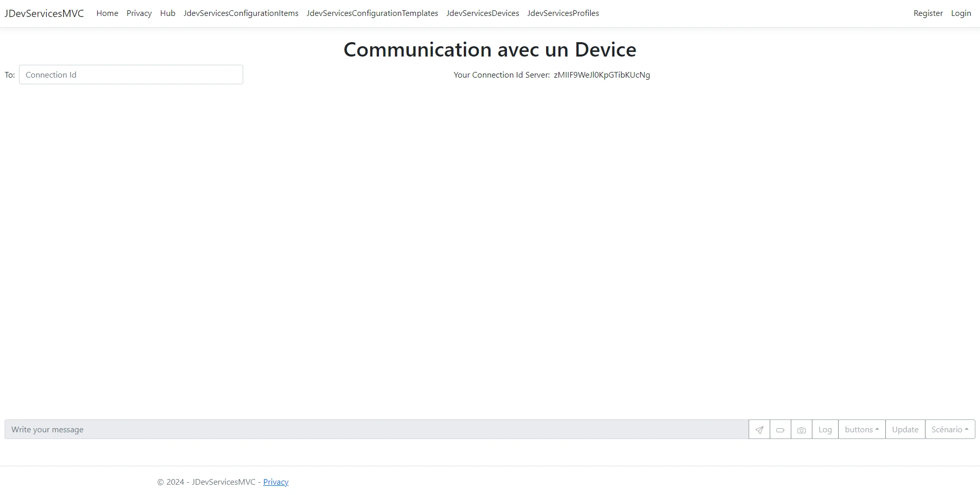The height and width of the screenshot is (495, 980).
Task: Click the battery icon in message bar
Action: click(780, 429)
